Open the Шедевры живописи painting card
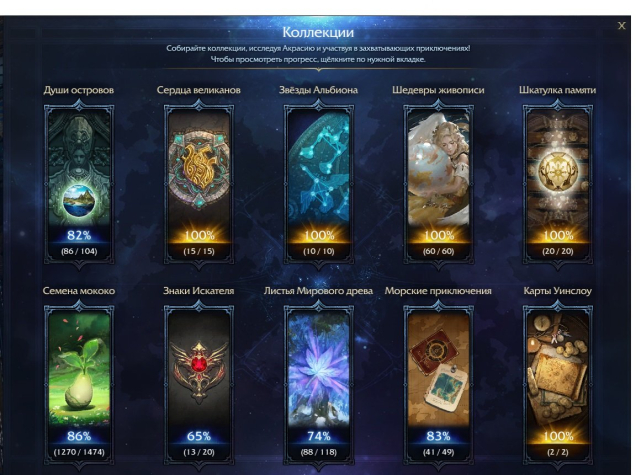Screen dimensions: 636x475 coord(438,185)
